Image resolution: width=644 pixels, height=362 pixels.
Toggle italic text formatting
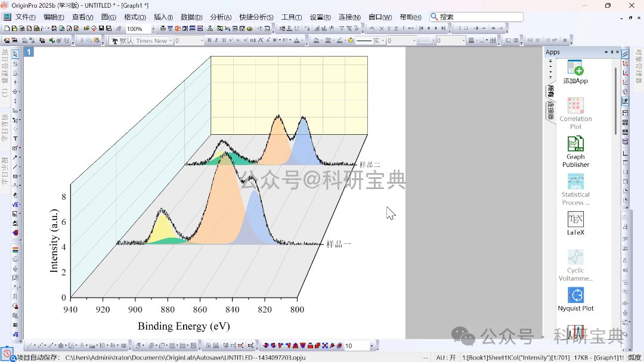pos(217,41)
